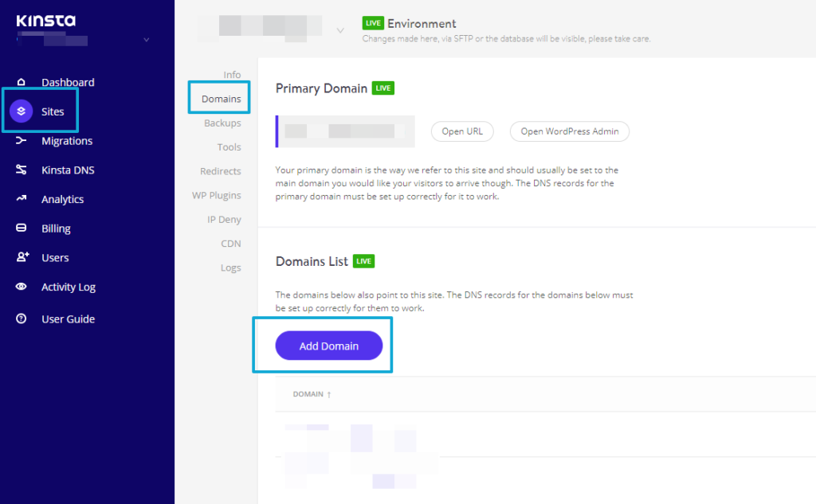816x504 pixels.
Task: Open the Redirects section
Action: click(220, 170)
